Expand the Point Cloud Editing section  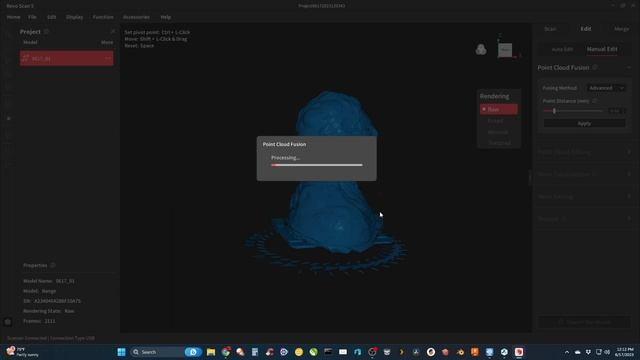[x=584, y=152]
